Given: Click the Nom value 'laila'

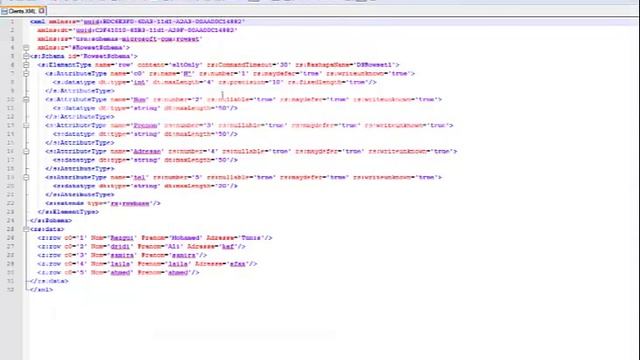Looking at the screenshot, I should pyautogui.click(x=120, y=264).
